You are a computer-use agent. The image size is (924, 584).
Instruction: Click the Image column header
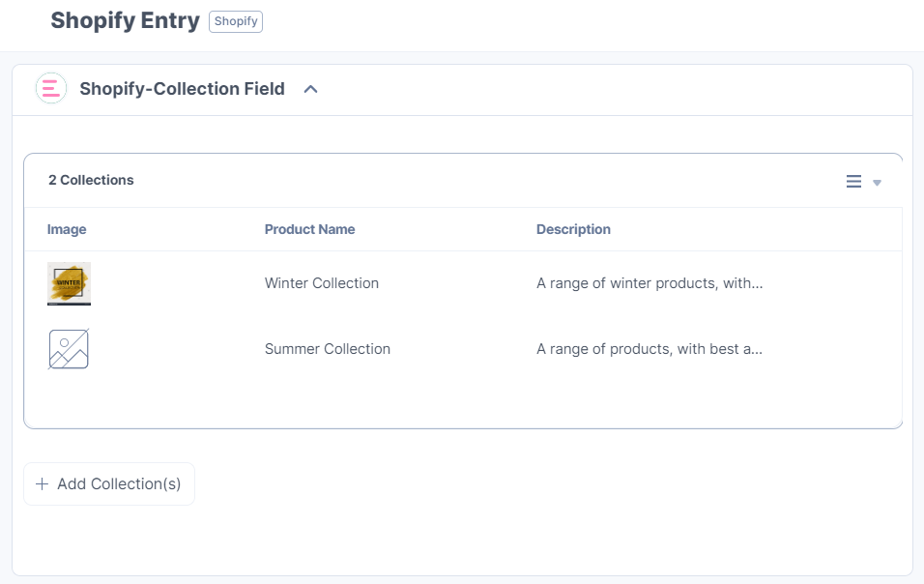(67, 229)
